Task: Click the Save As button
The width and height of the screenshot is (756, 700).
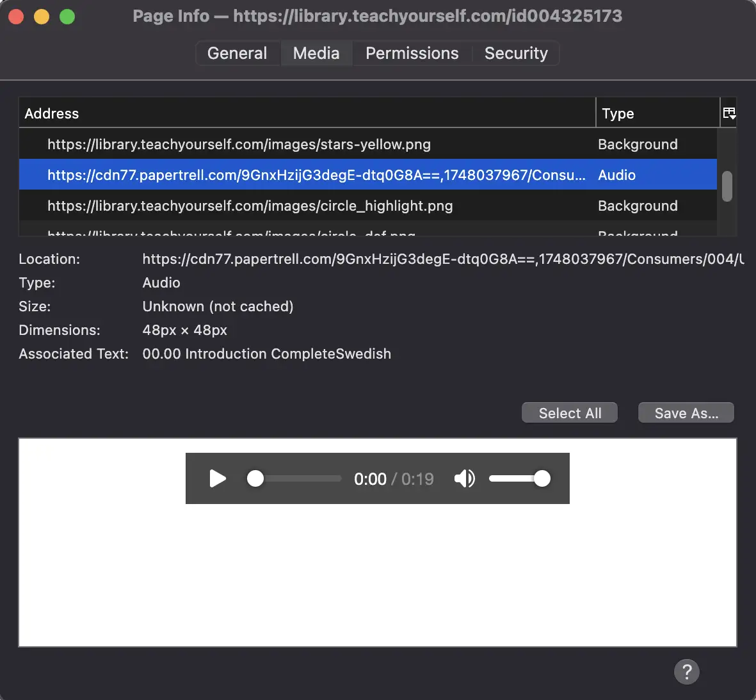Action: (686, 412)
